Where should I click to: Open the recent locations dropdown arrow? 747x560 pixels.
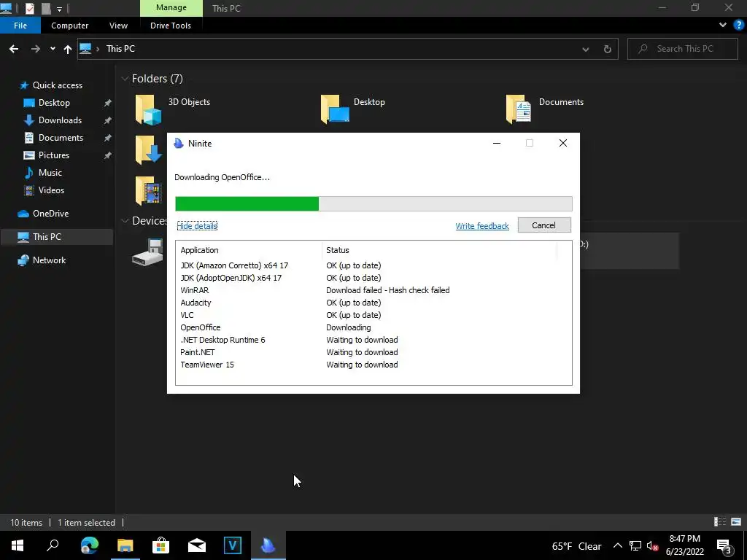coord(53,49)
